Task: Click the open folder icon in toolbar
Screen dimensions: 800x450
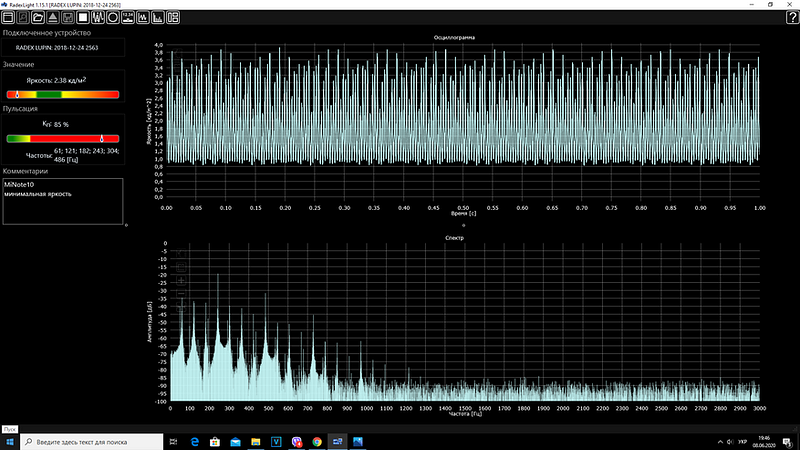Action: [x=38, y=18]
